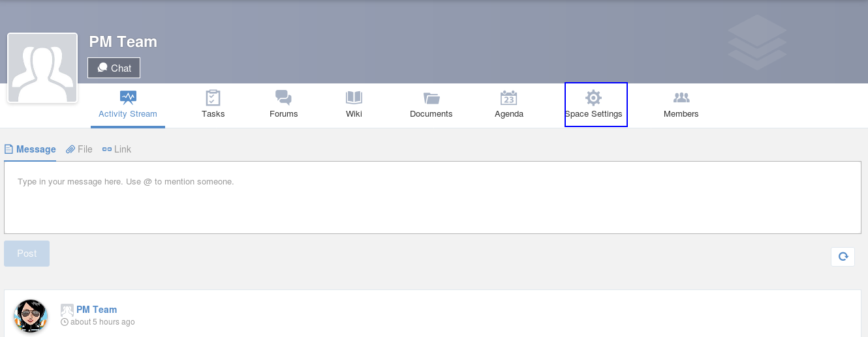868x337 pixels.
Task: Open the Forums tab label
Action: click(283, 114)
